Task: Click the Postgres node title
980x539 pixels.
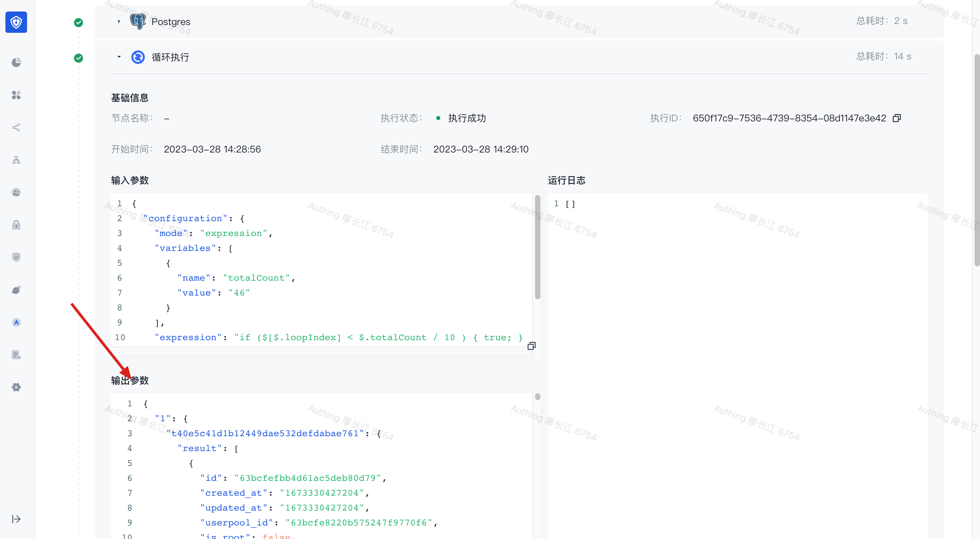Action: coord(171,22)
